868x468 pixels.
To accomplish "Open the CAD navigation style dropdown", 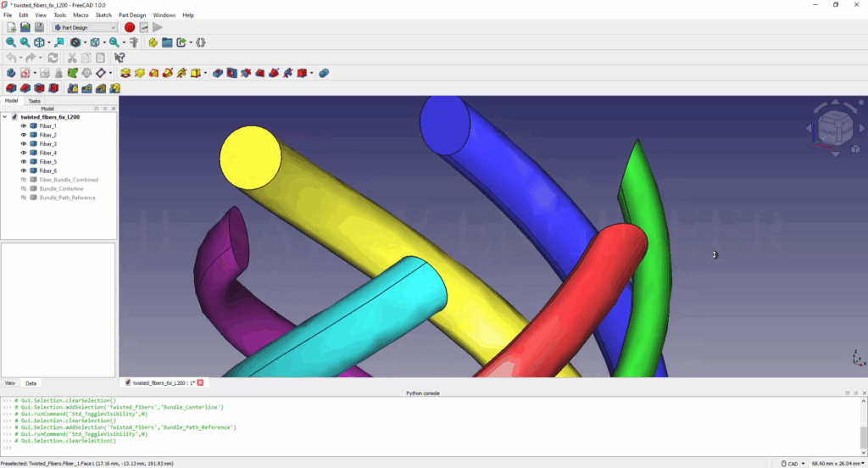I will pos(793,464).
